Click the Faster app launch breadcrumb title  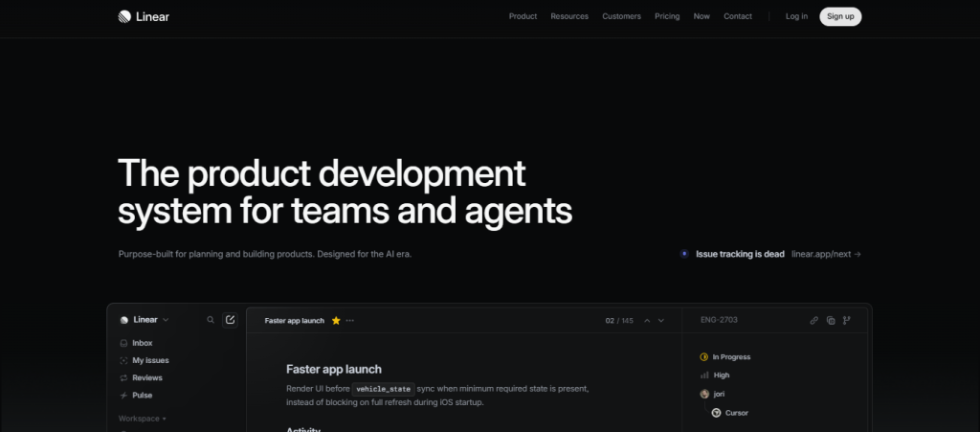click(x=295, y=321)
